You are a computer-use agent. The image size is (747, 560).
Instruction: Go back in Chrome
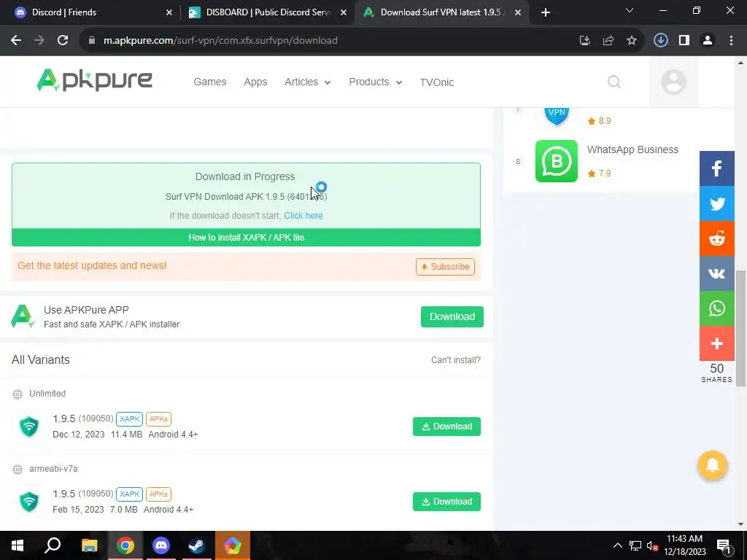(16, 41)
